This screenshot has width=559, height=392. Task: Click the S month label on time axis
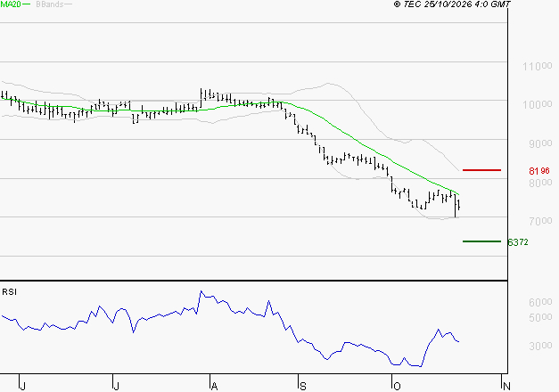(302, 386)
